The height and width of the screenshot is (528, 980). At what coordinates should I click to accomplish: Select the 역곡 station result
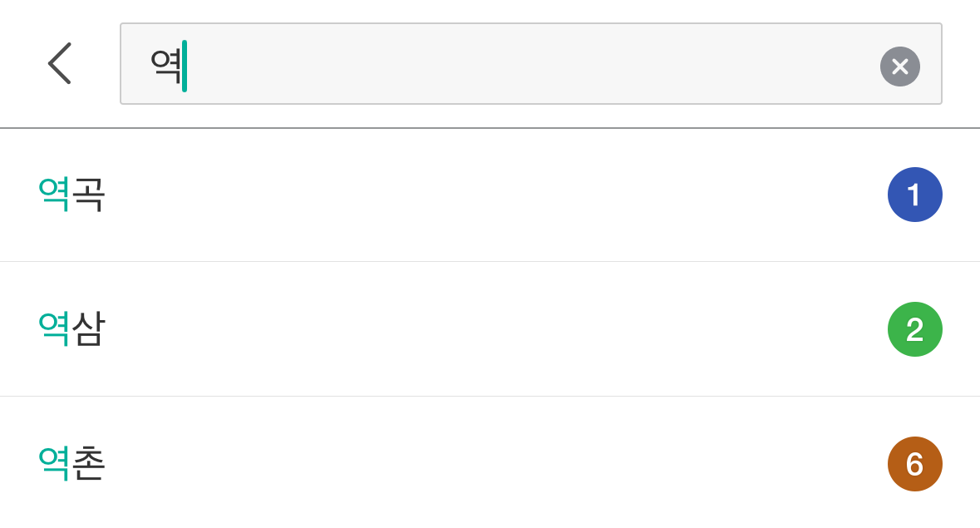[71, 195]
